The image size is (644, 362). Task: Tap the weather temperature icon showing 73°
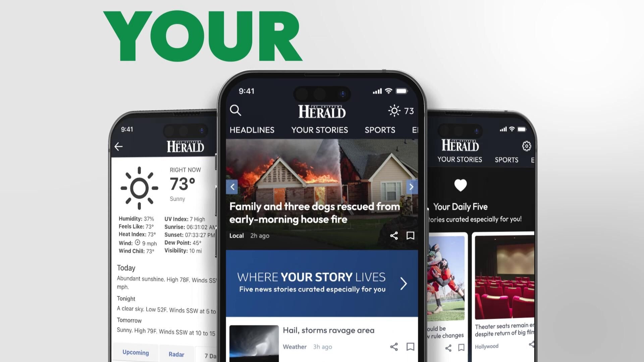point(400,111)
